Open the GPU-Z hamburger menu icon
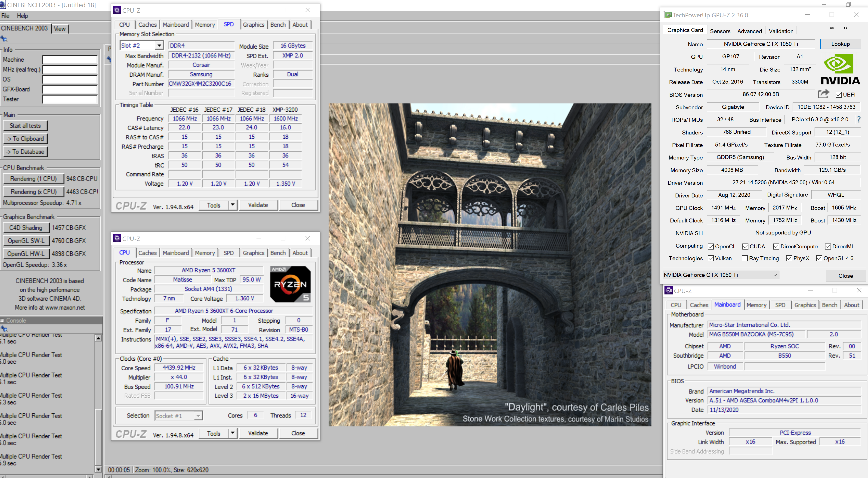This screenshot has width=868, height=478. pos(859,28)
